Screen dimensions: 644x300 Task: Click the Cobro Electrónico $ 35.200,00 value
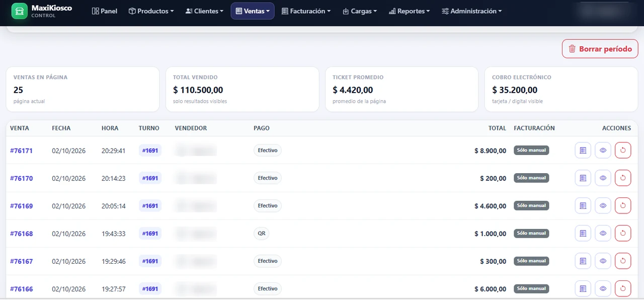click(515, 90)
